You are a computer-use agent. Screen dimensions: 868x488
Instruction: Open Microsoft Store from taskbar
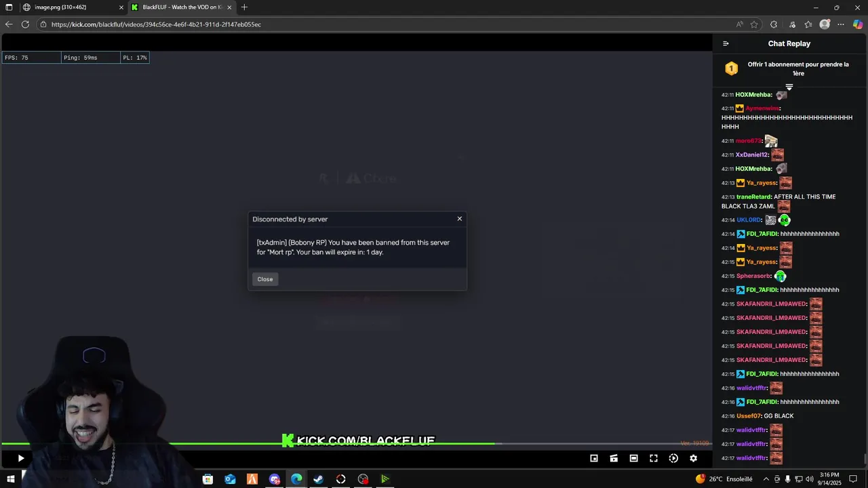pos(208,479)
